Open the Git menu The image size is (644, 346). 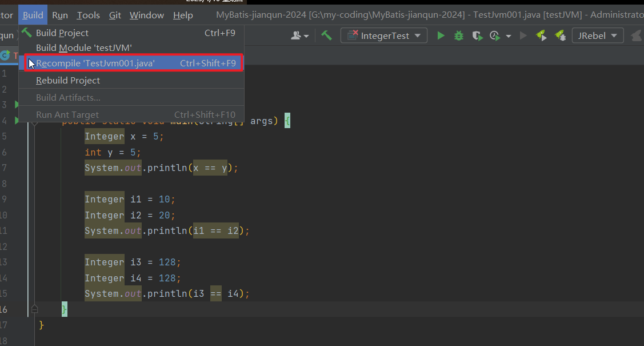[x=115, y=15]
